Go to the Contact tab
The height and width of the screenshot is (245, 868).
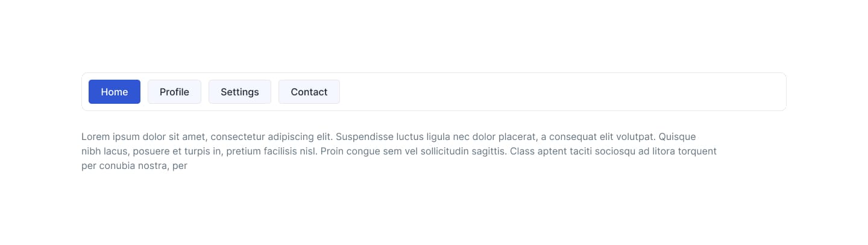(309, 92)
